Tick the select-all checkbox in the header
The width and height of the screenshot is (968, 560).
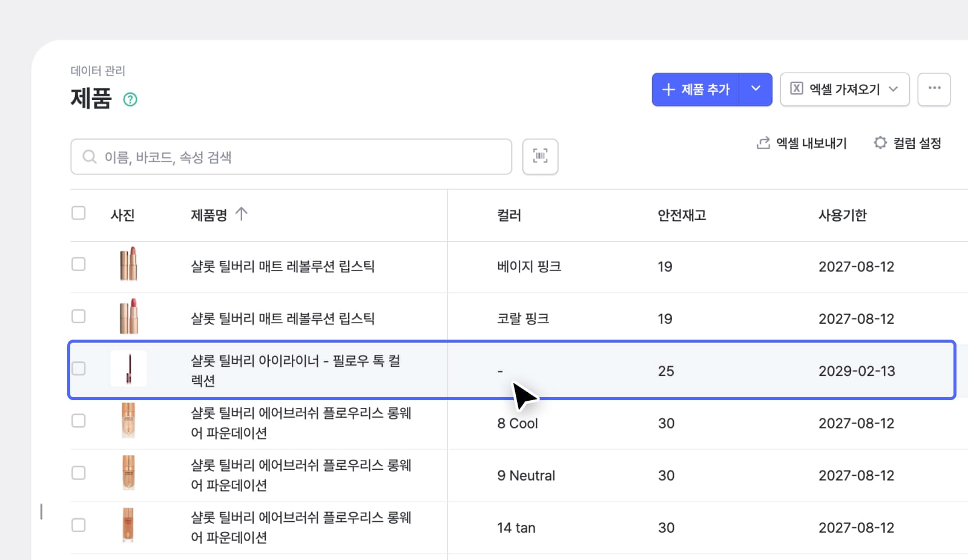click(79, 213)
